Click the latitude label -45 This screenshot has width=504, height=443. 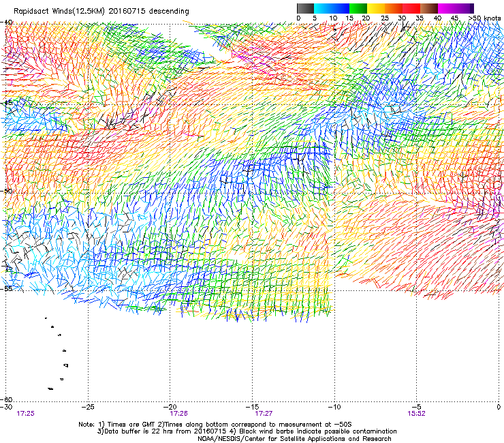[7, 103]
